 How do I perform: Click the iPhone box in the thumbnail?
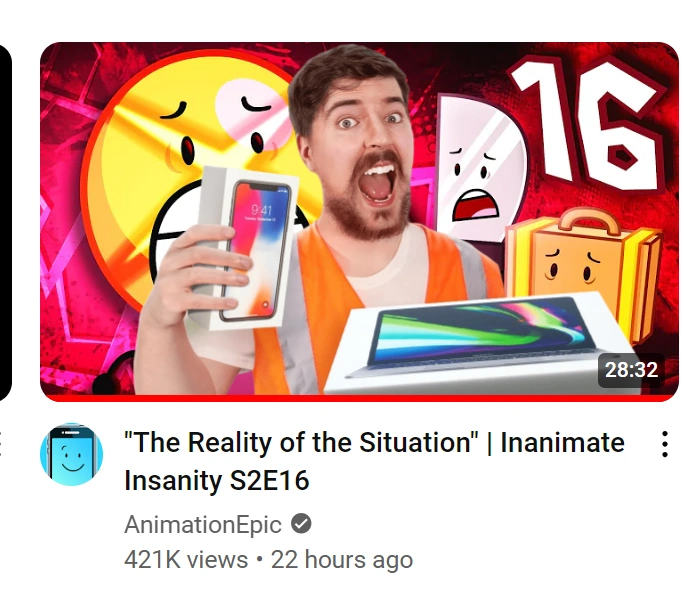[x=244, y=249]
